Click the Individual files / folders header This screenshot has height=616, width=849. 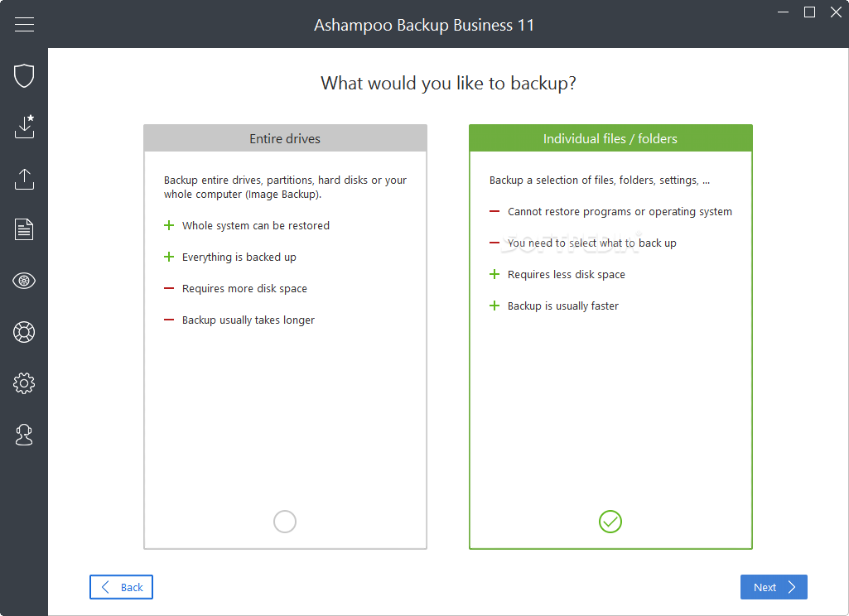click(x=610, y=138)
